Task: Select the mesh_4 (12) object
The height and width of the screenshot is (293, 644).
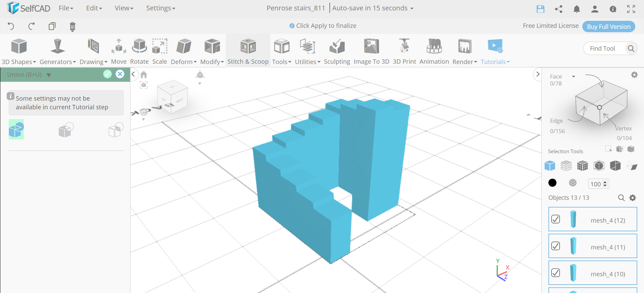Action: 593,219
